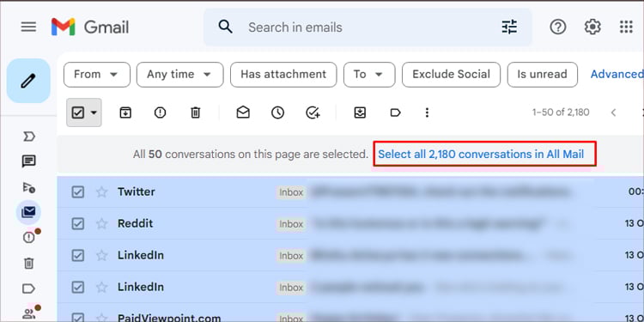Viewport: 644px width, 322px height.
Task: Toggle Exclude Social filter chip
Action: [x=451, y=75]
